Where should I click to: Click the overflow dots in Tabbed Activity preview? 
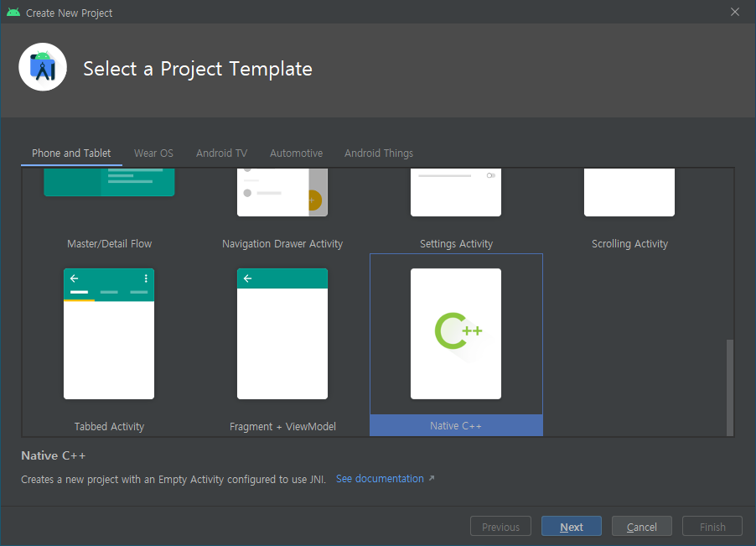(x=146, y=278)
